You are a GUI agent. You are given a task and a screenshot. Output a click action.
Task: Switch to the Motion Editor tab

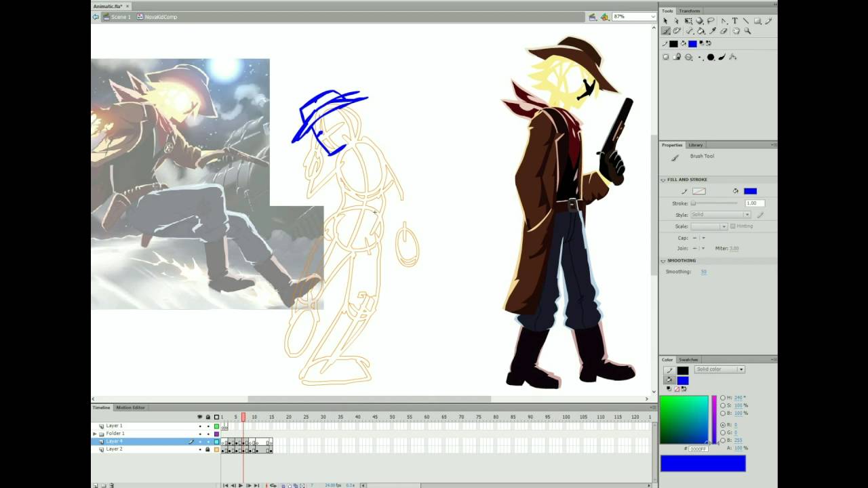(x=130, y=407)
